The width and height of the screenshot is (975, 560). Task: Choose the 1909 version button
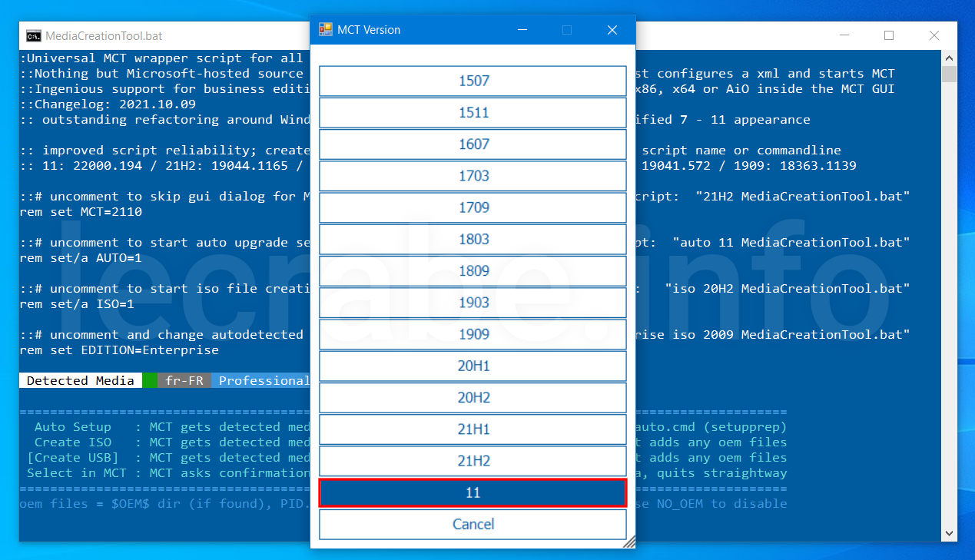(473, 334)
